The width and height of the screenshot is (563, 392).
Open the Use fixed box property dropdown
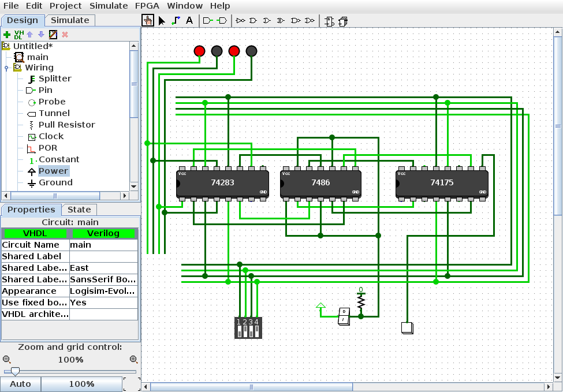click(x=103, y=303)
